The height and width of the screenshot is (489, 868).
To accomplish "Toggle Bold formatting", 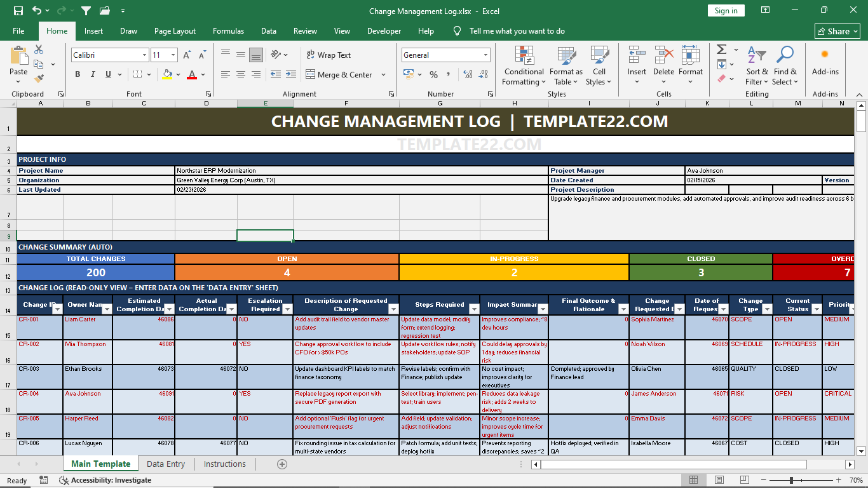I will pos(78,74).
